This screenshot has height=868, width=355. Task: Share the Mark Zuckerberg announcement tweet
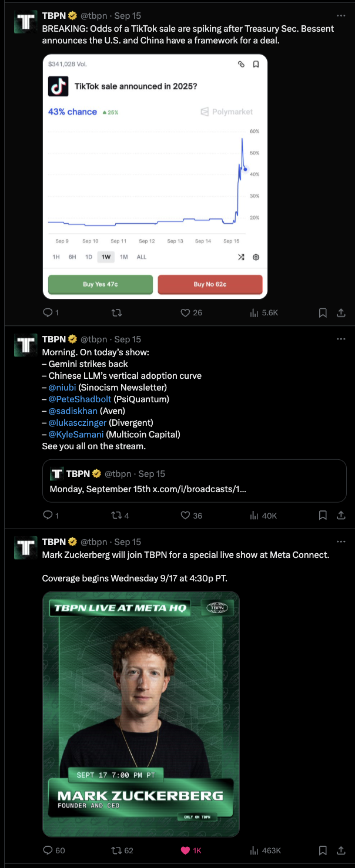(341, 850)
